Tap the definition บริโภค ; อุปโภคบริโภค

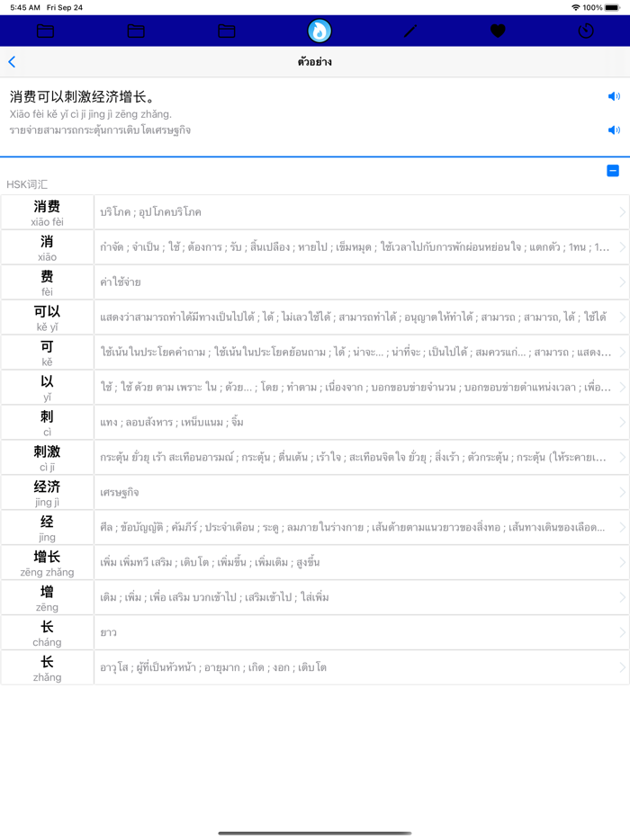pos(150,212)
